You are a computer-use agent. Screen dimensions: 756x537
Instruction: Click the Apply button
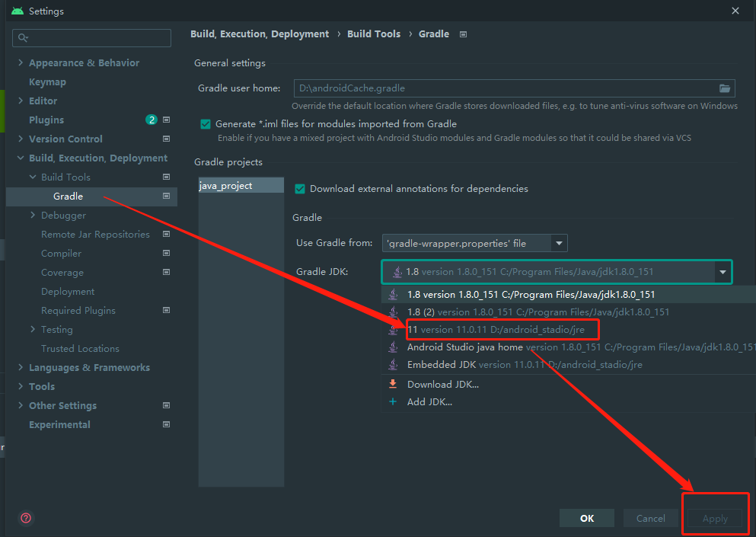pos(715,518)
